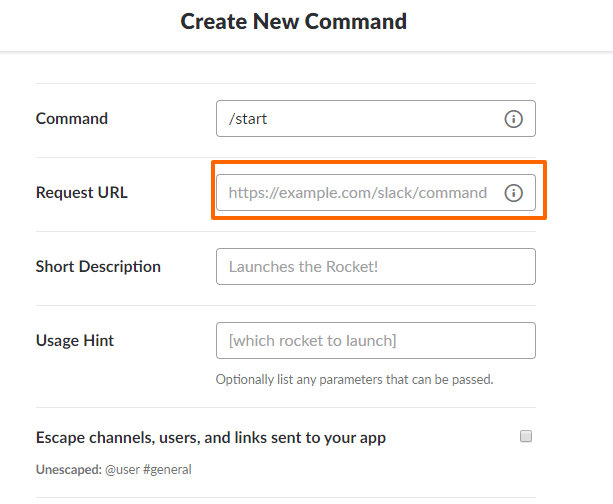Click the "@user #general" example text
This screenshot has height=504, width=613.
point(148,470)
